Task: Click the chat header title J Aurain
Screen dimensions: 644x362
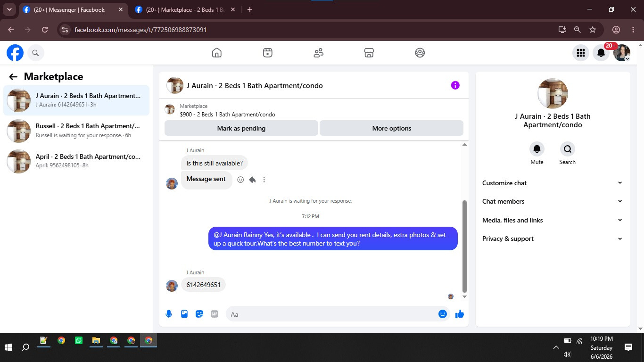Action: [255, 86]
